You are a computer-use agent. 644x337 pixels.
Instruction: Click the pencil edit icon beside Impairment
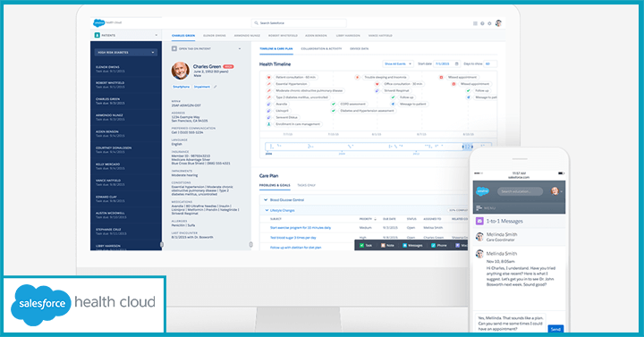215,87
